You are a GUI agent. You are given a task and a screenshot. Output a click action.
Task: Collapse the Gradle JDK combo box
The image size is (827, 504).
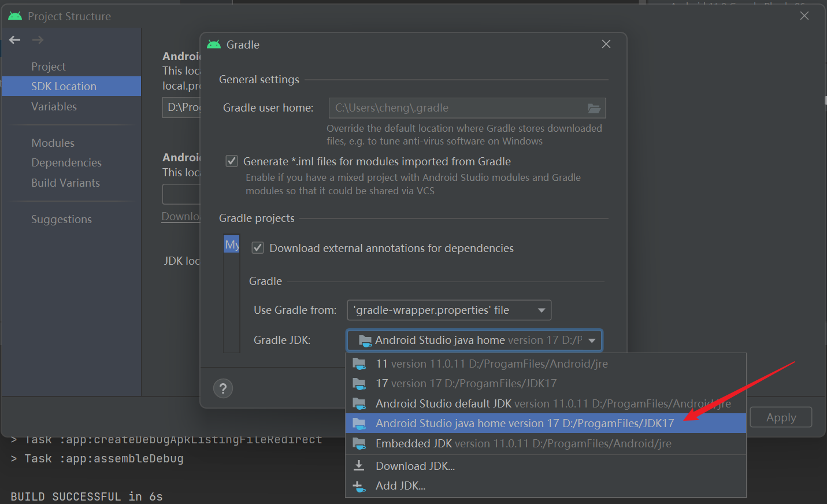pos(592,340)
